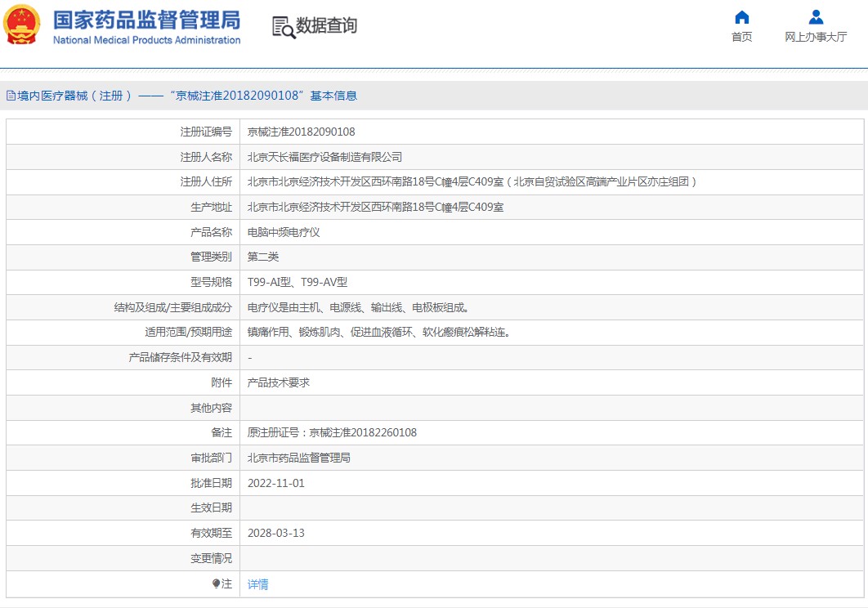Click the 数据查询 heading text
This screenshot has height=608, width=868.
click(x=327, y=25)
